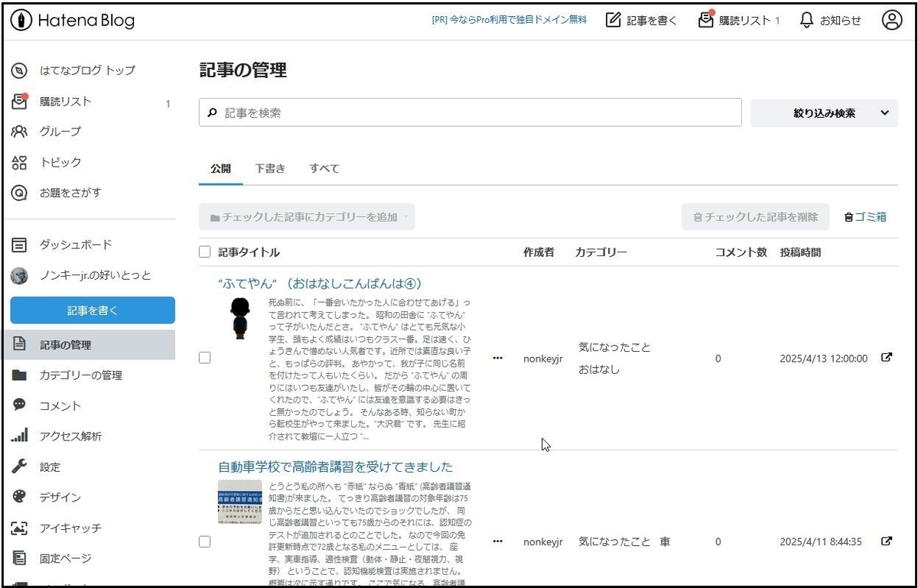This screenshot has height=588, width=918.
Task: Check the 自動車学校で高齢者講習 article checkbox
Action: (x=204, y=541)
